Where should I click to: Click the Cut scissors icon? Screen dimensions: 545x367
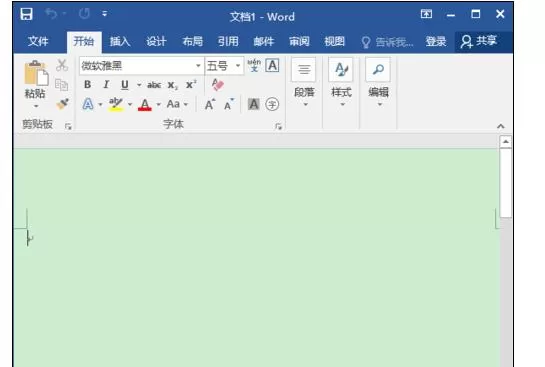coord(62,65)
